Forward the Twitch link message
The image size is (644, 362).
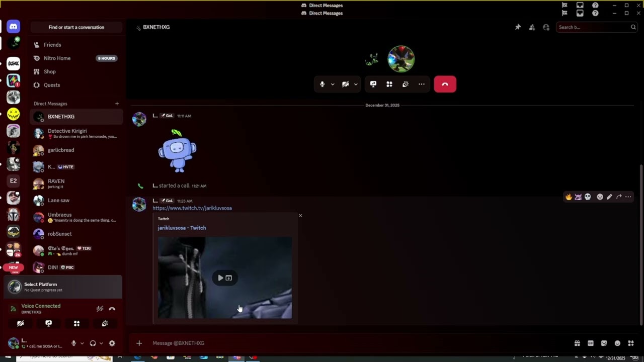point(619,197)
